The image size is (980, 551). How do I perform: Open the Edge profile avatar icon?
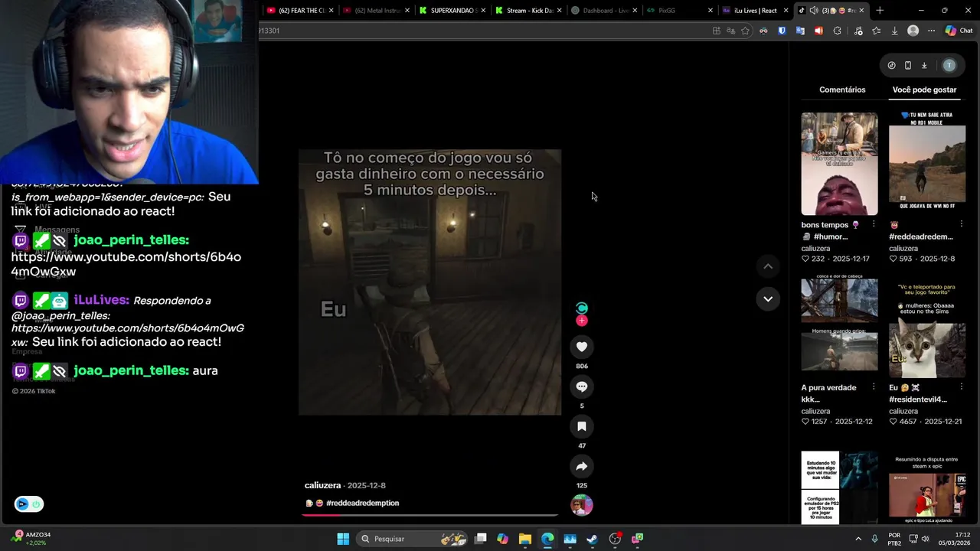click(913, 31)
